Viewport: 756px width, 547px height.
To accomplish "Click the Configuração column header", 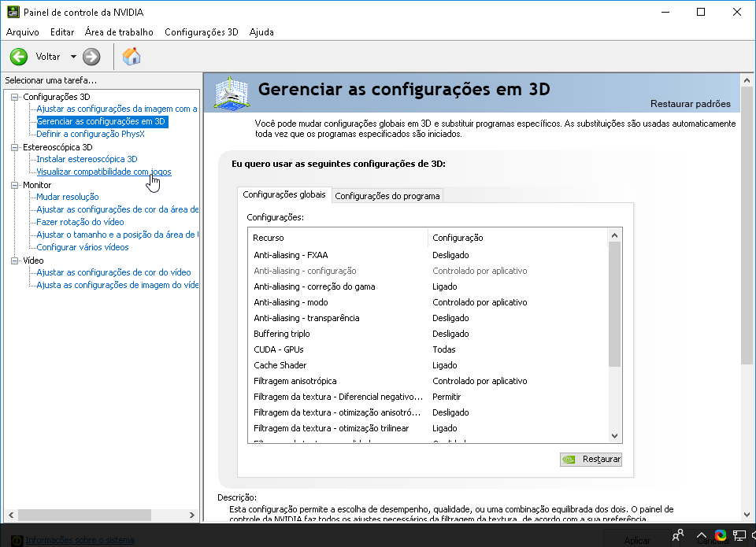I will coord(518,238).
